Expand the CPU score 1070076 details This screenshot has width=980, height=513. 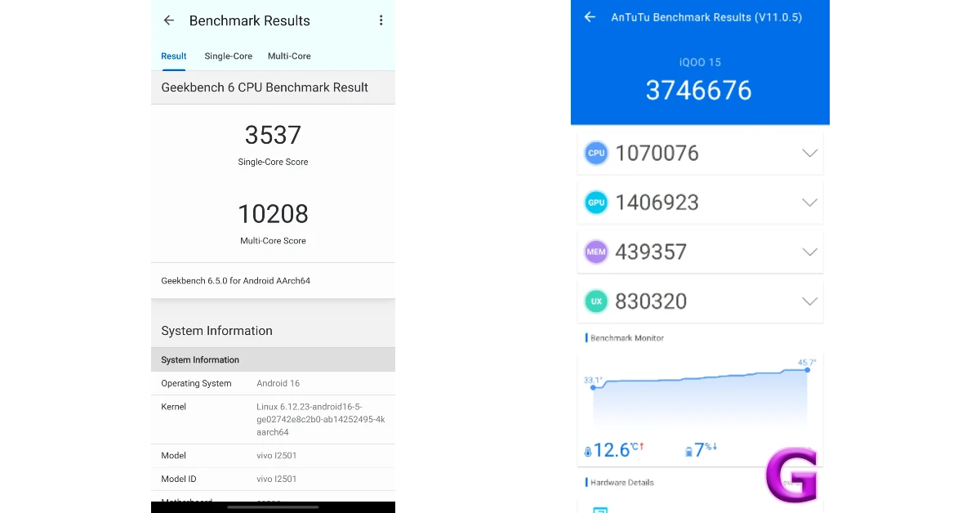coord(809,153)
